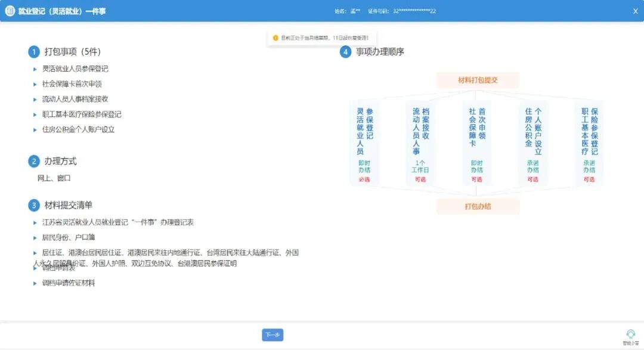
Task: Select 流动人员人事档案接收 flow column
Action: tap(420, 143)
